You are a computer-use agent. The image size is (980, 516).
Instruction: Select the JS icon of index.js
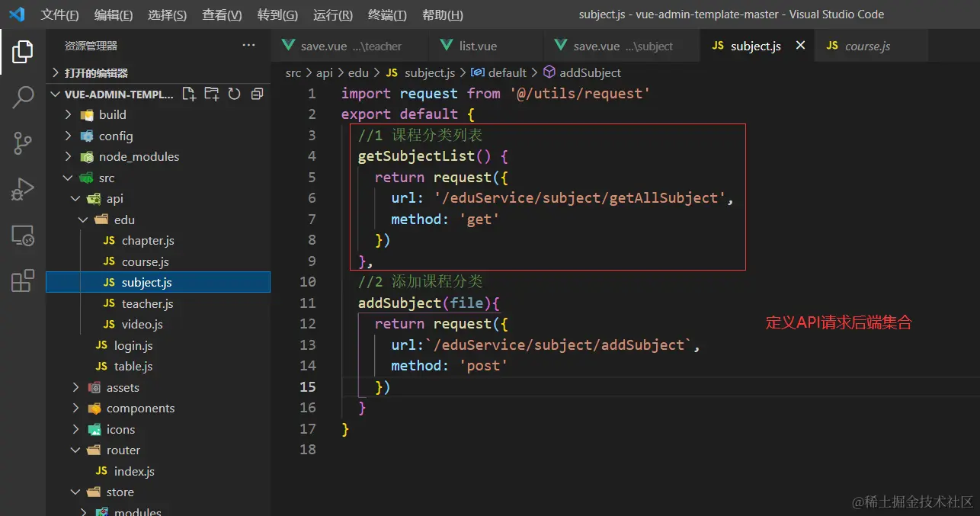101,471
